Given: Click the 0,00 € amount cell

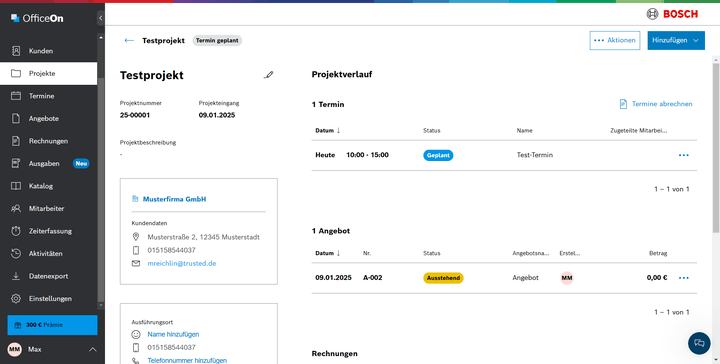Looking at the screenshot, I should click(x=657, y=278).
